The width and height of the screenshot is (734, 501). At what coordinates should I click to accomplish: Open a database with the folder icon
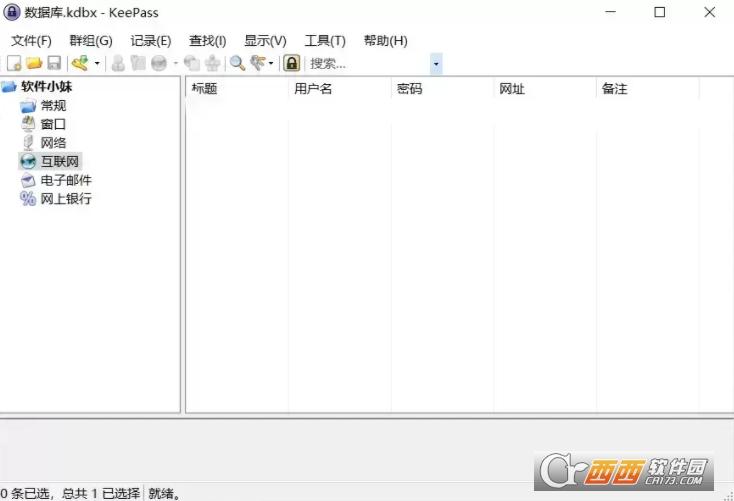point(34,63)
